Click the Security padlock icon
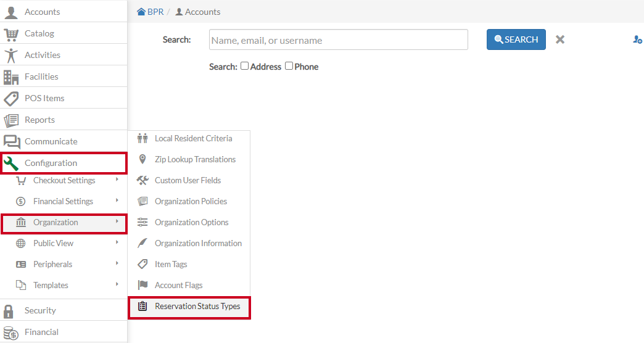Viewport: 644px width, 343px height. pos(9,312)
